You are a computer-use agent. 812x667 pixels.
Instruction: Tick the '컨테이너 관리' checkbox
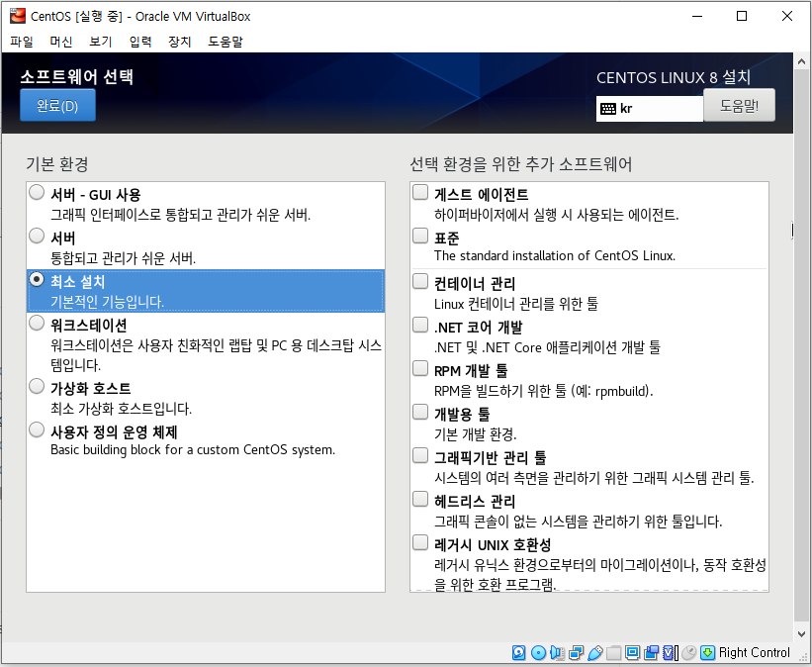[x=420, y=281]
